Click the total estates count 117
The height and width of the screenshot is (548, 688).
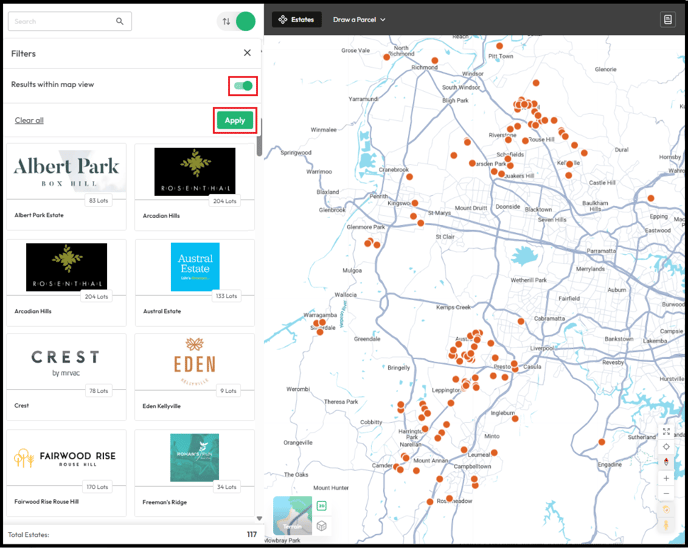pyautogui.click(x=251, y=534)
